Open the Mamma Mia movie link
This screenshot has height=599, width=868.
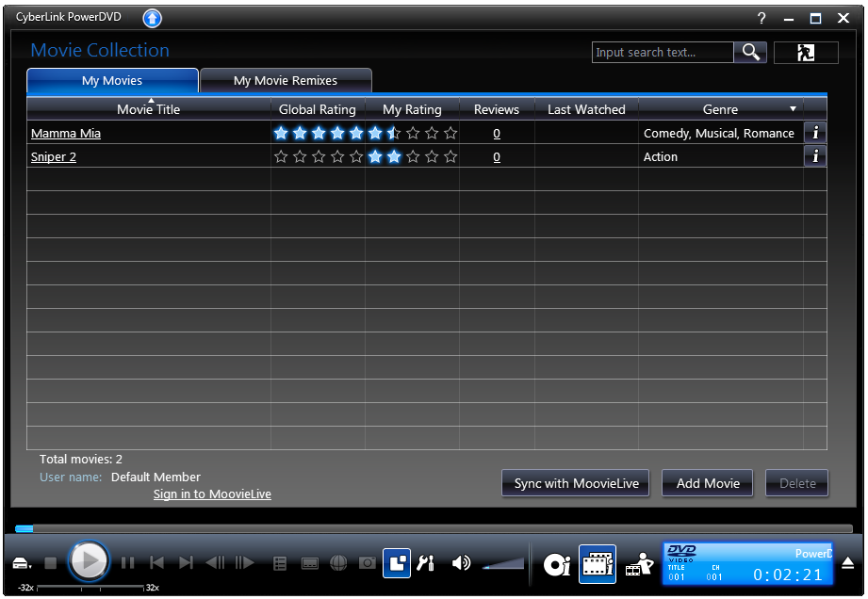point(66,134)
